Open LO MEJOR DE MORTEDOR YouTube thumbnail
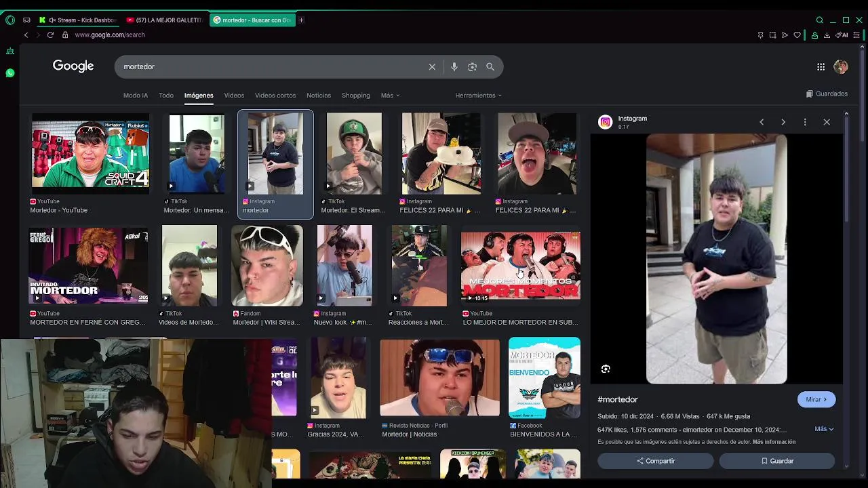This screenshot has width=868, height=488. pyautogui.click(x=521, y=266)
